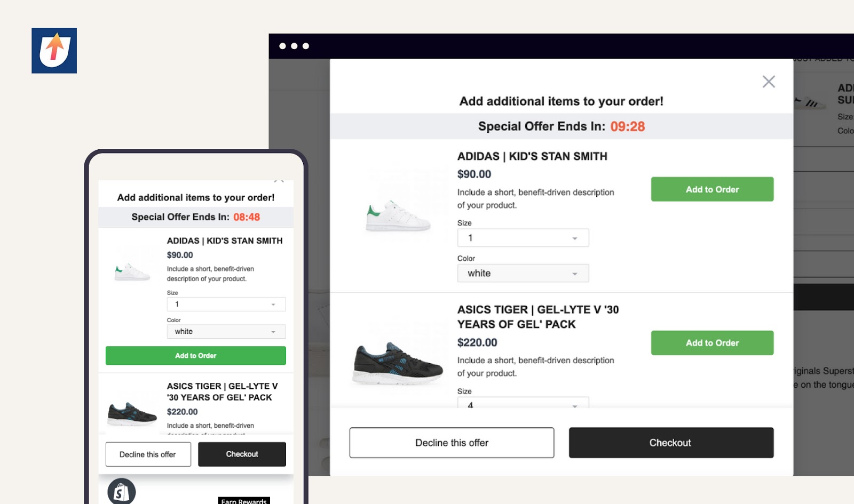Expand the desktop Asics Size dropdown

523,404
